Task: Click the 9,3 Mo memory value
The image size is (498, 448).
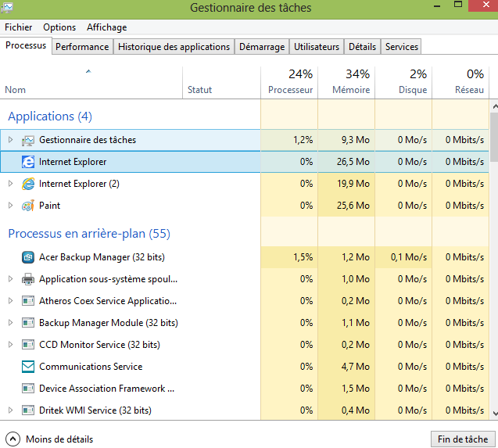Action: [x=356, y=140]
